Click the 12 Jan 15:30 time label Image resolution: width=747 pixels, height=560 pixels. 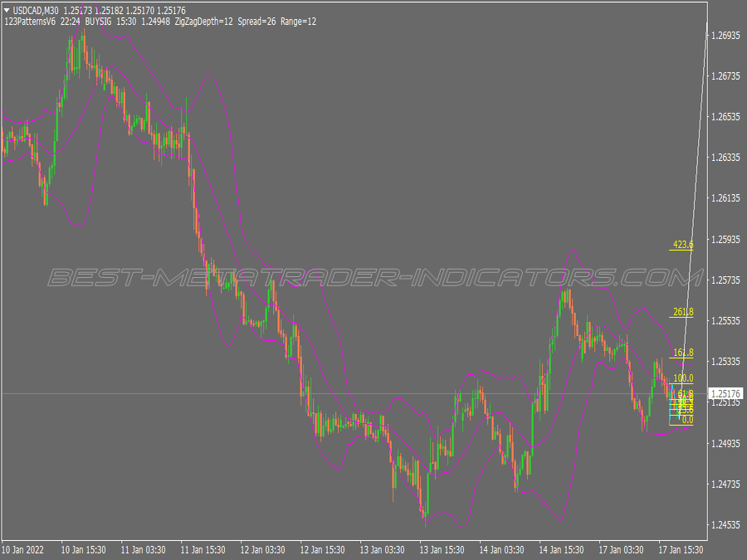[323, 550]
